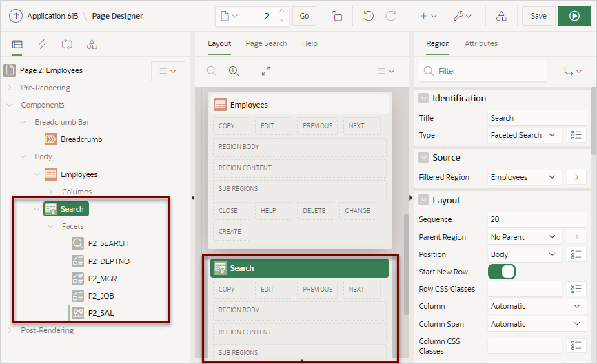This screenshot has width=597, height=364.
Task: Click the Sequence value field
Action: 537,219
